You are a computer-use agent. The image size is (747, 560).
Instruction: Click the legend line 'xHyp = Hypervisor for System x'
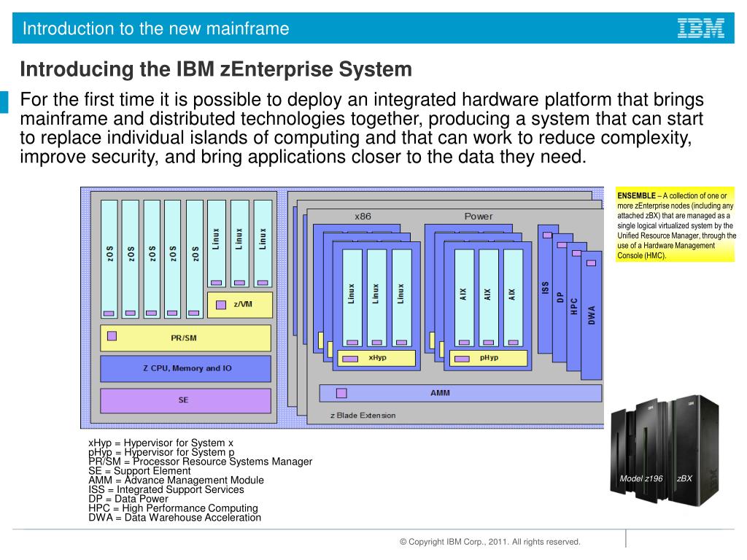pos(161,443)
